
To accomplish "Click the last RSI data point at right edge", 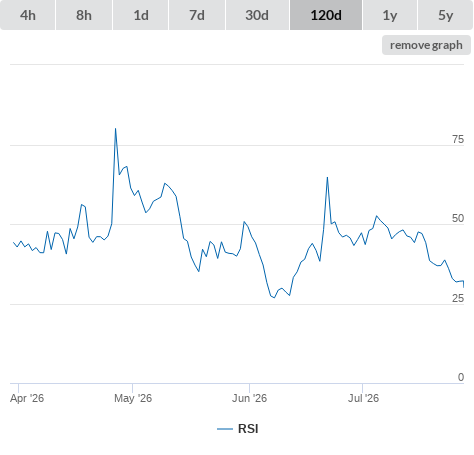I will [464, 287].
